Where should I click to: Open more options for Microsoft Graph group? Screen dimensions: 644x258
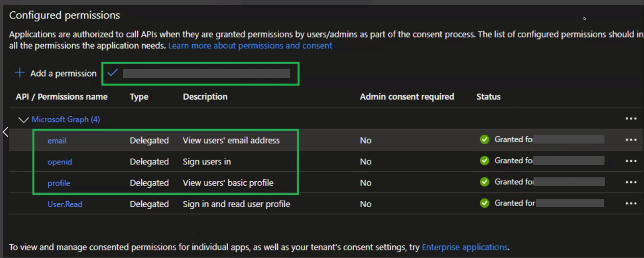[x=631, y=119]
